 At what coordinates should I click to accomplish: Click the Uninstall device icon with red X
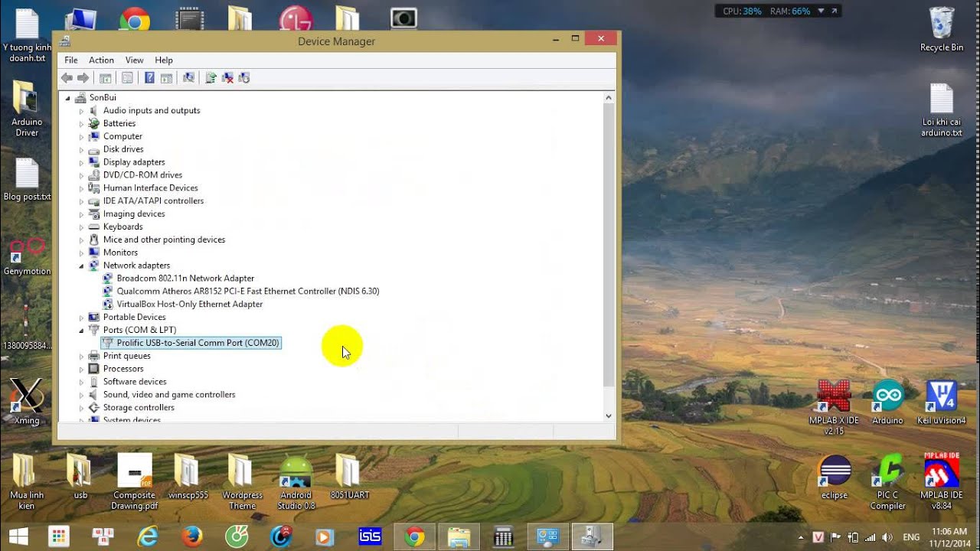point(227,78)
